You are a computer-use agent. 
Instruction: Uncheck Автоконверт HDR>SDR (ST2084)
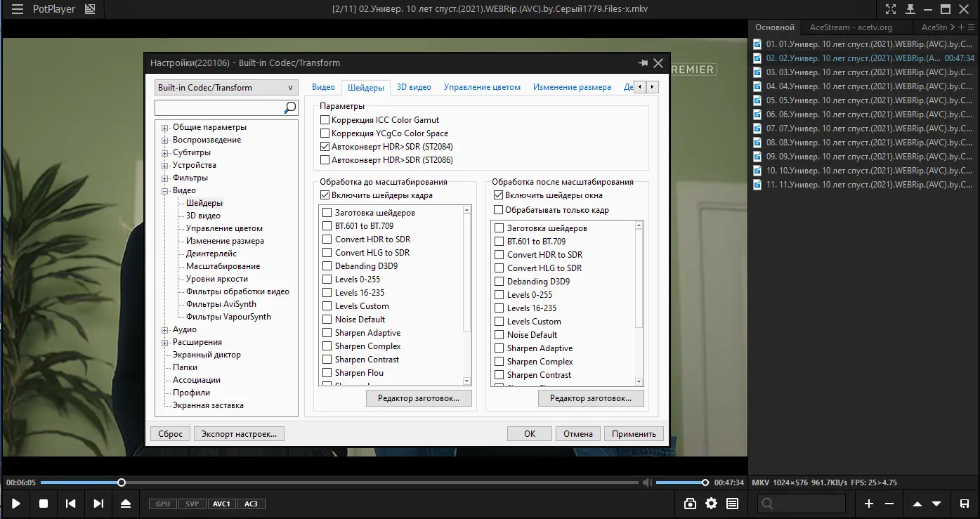[x=325, y=147]
